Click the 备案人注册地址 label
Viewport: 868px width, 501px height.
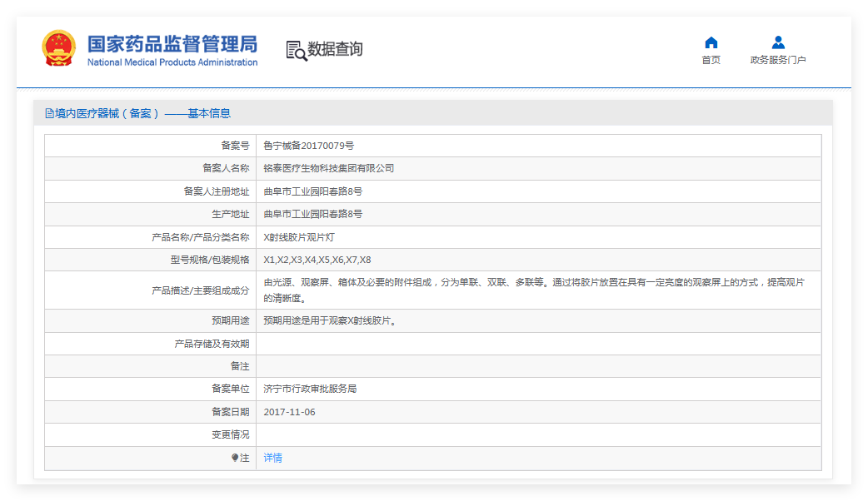click(x=217, y=191)
